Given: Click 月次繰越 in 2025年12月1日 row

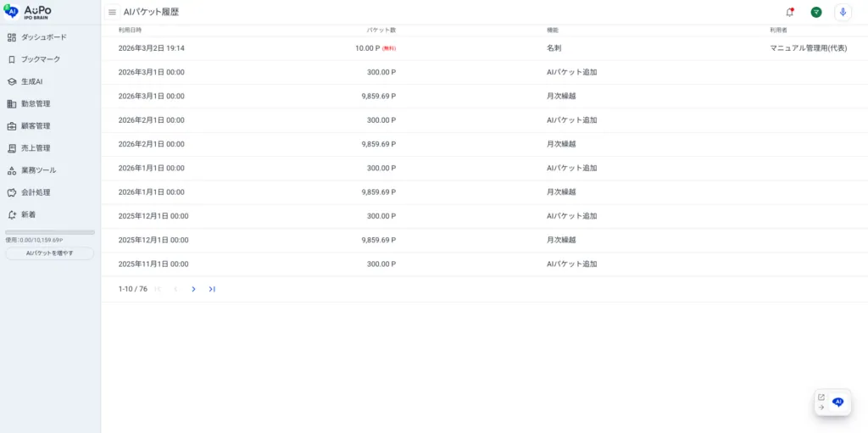Looking at the screenshot, I should click(x=561, y=240).
